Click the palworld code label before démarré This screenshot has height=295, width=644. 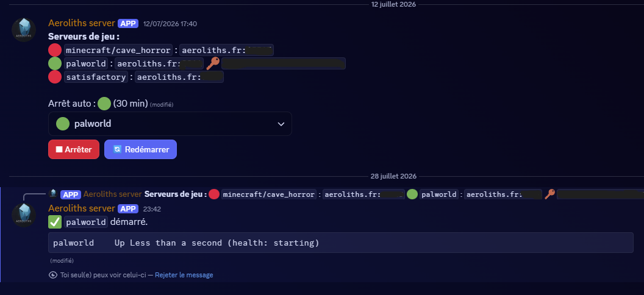[x=86, y=222]
